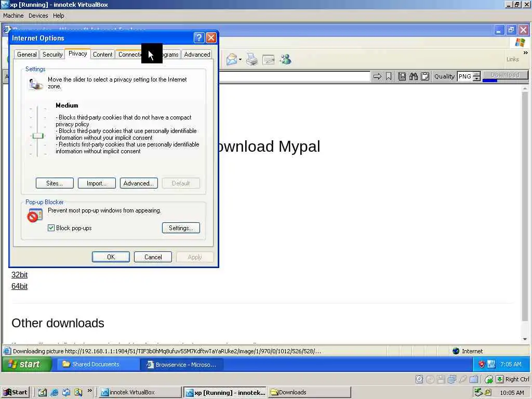Open the VirtualBox Help menu
Screen dimensions: 532x399
point(58,16)
